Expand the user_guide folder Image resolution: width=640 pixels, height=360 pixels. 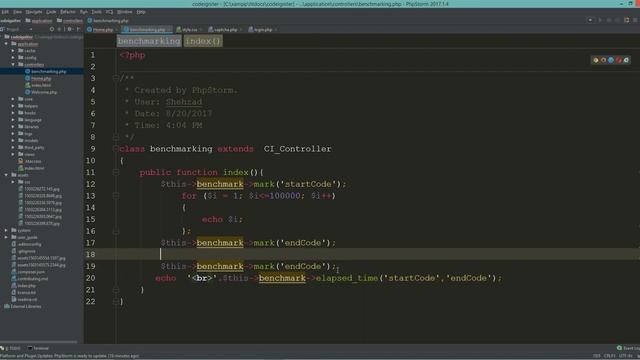[x=6, y=237]
